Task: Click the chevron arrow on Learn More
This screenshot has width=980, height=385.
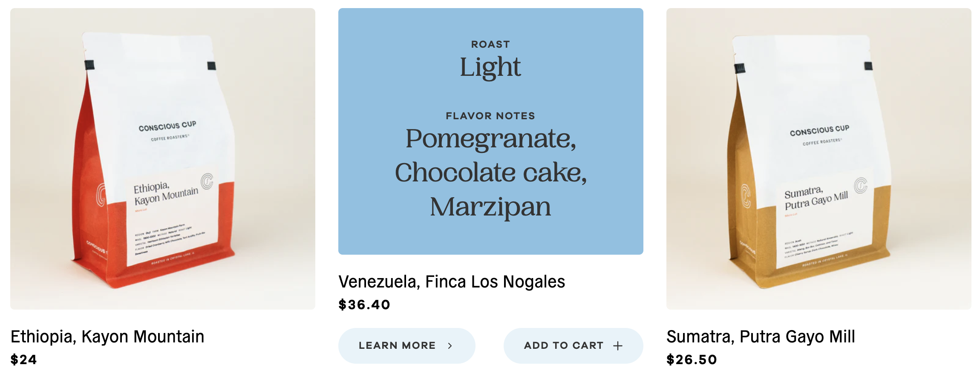Action: 450,346
